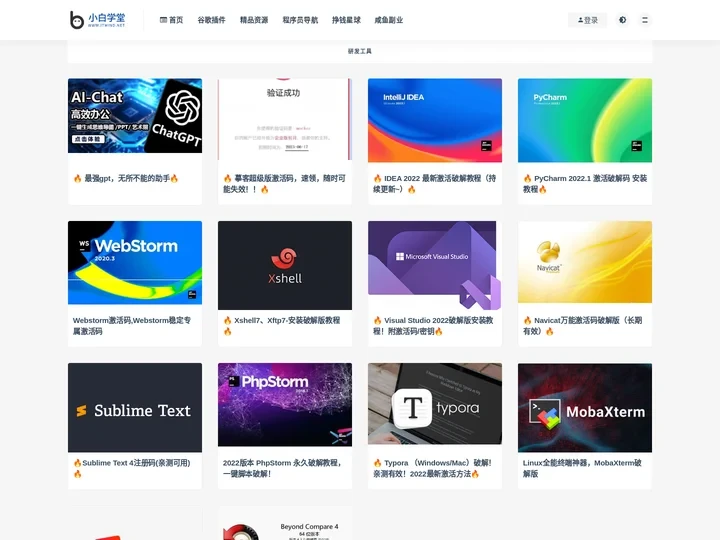Screen dimensions: 720x540
Task: Click the Typora T app icon
Action: coord(412,408)
